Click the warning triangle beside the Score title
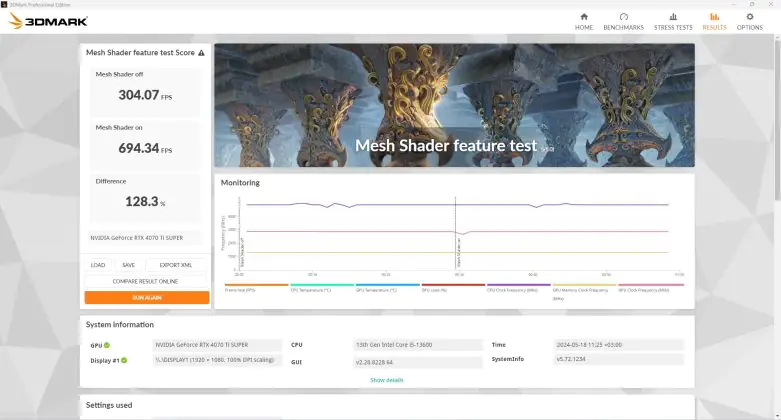 coord(201,53)
